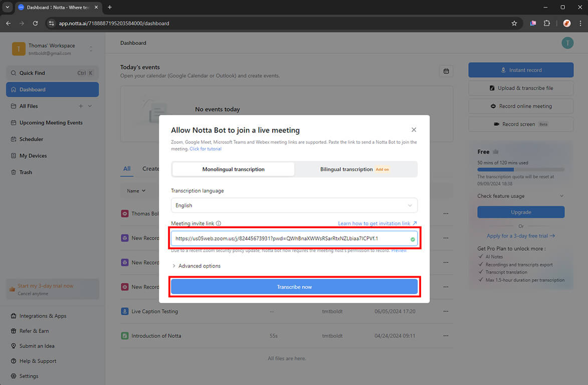Click the Instant record button

[x=521, y=70]
